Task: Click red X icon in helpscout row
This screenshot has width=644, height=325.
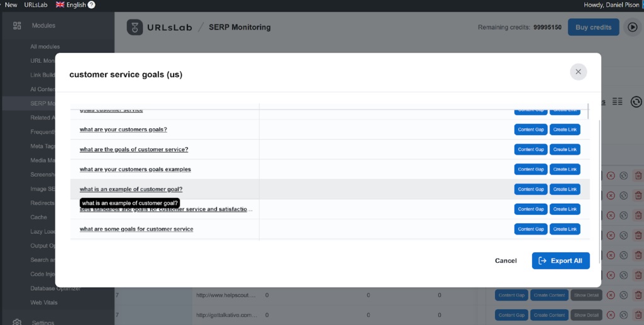Action: click(611, 295)
